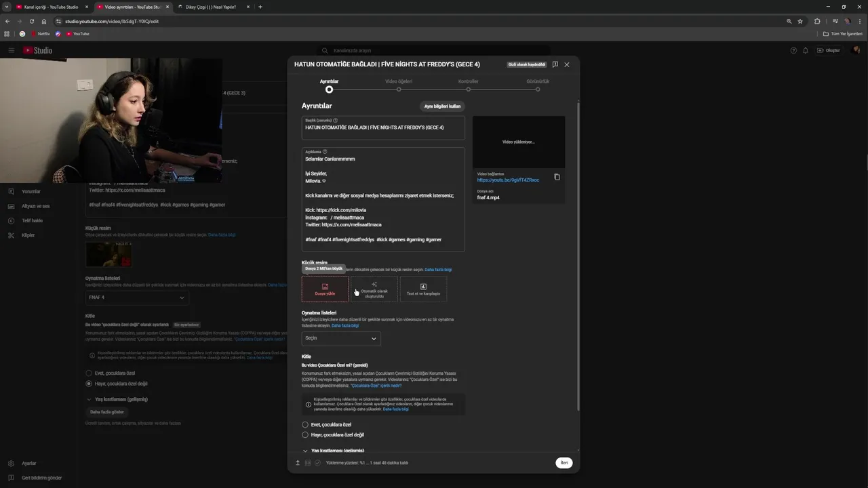Click the help icon beside Başlık (zorunlu)
868x488 pixels.
[336, 121]
